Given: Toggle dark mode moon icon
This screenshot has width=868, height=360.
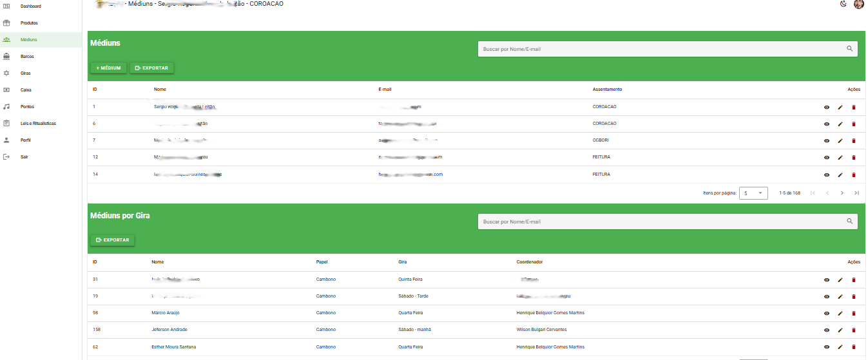Looking at the screenshot, I should pyautogui.click(x=844, y=5).
